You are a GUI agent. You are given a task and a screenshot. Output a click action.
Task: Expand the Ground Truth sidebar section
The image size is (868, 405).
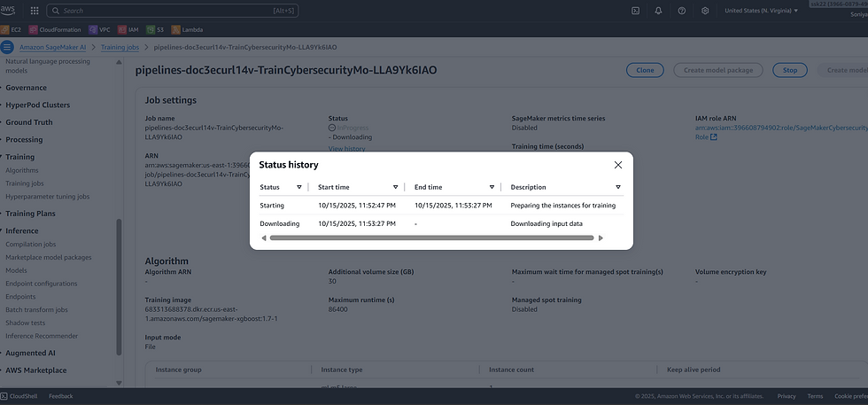click(28, 122)
